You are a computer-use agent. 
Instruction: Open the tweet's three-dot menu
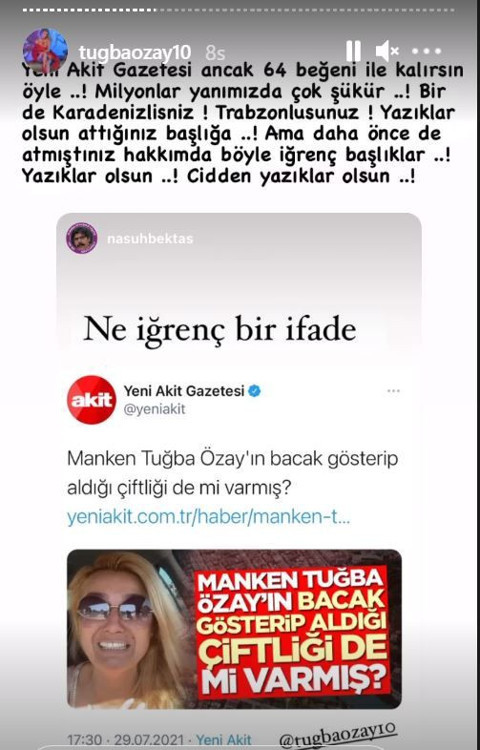(x=393, y=391)
